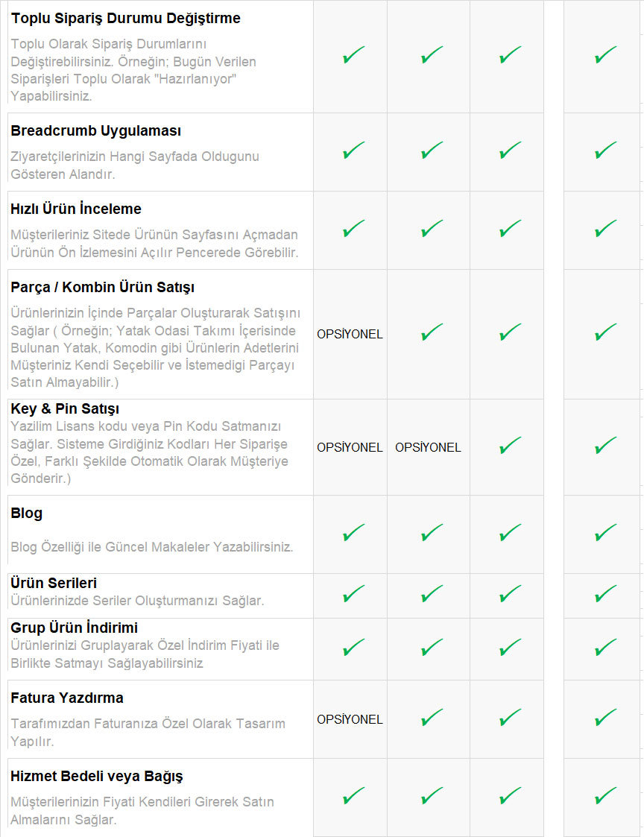Viewport: 644px width, 837px height.
Task: Click the Hızlı Ürün İnceleme heading
Action: (75, 209)
